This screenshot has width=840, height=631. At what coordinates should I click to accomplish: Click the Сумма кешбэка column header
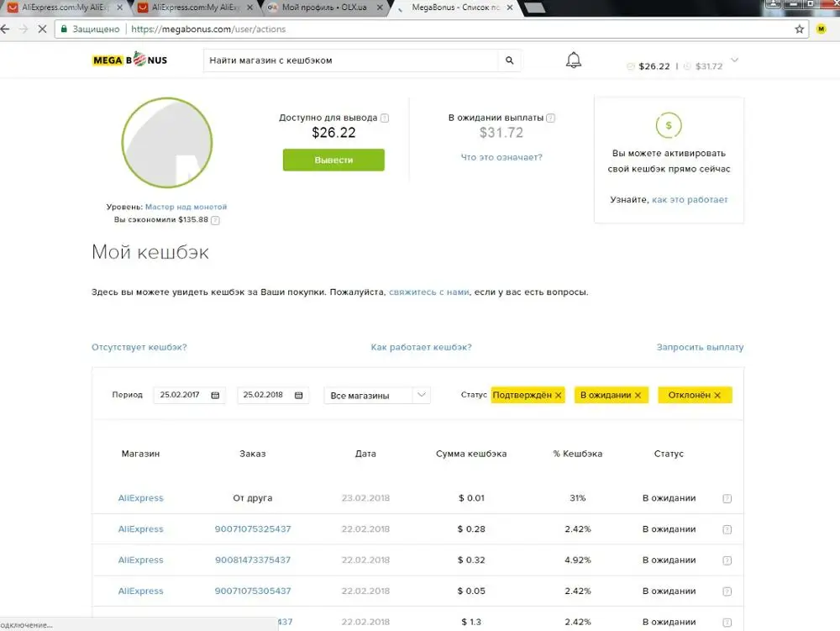point(471,454)
